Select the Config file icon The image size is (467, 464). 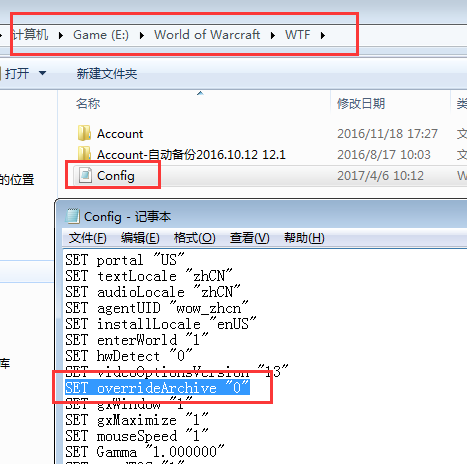coord(85,175)
